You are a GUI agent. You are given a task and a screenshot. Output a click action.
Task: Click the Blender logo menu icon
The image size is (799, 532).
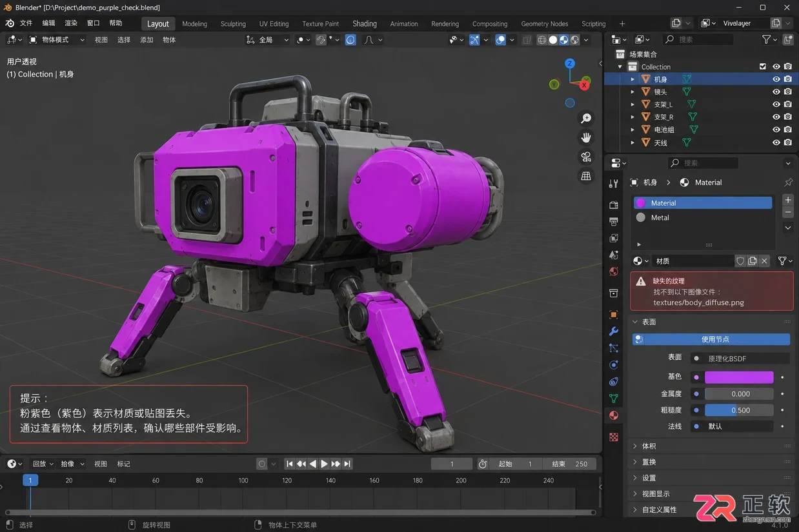tap(10, 23)
